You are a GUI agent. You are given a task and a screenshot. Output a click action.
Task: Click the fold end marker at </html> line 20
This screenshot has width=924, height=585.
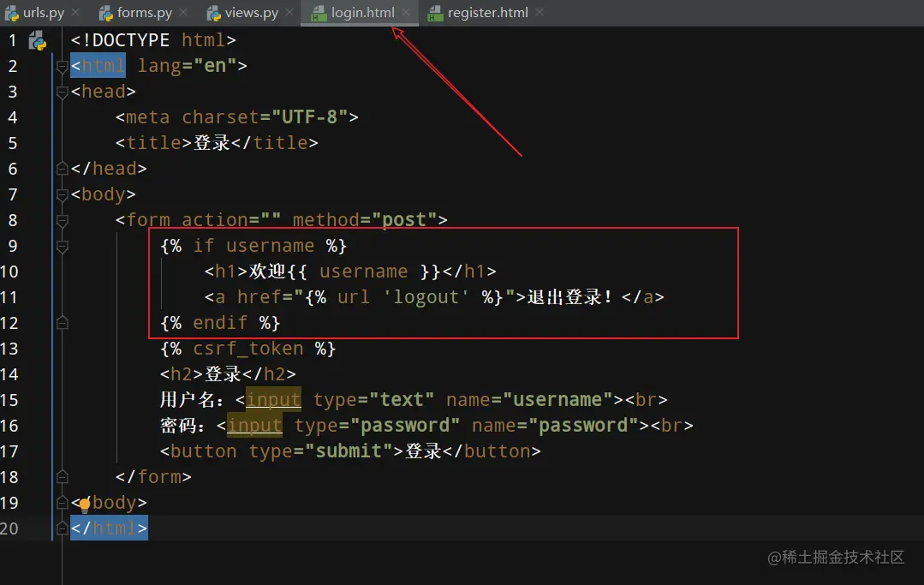coord(62,528)
